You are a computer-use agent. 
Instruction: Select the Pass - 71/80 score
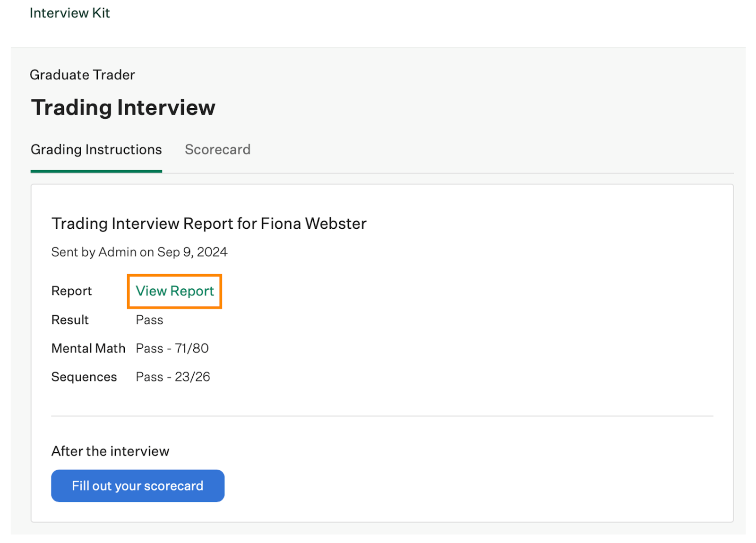172,348
